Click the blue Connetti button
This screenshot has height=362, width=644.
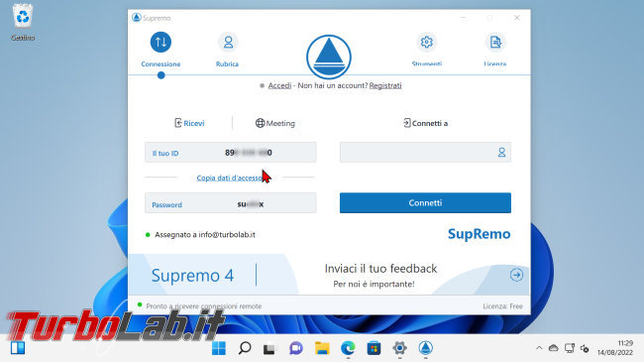click(425, 202)
